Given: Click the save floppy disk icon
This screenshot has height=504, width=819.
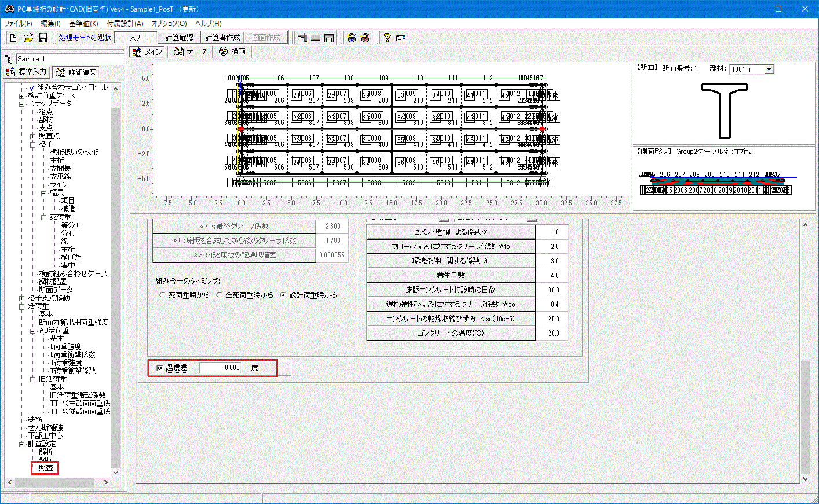Looking at the screenshot, I should tap(43, 38).
